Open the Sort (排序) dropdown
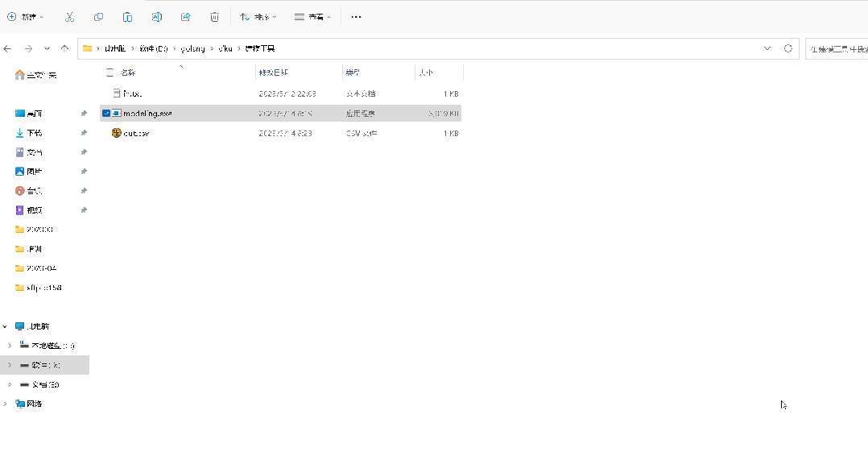The image size is (868, 452). pos(258,17)
